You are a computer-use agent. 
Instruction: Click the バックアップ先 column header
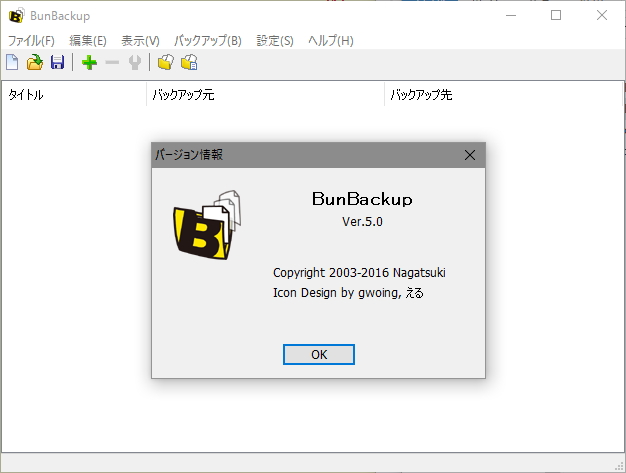click(503, 95)
